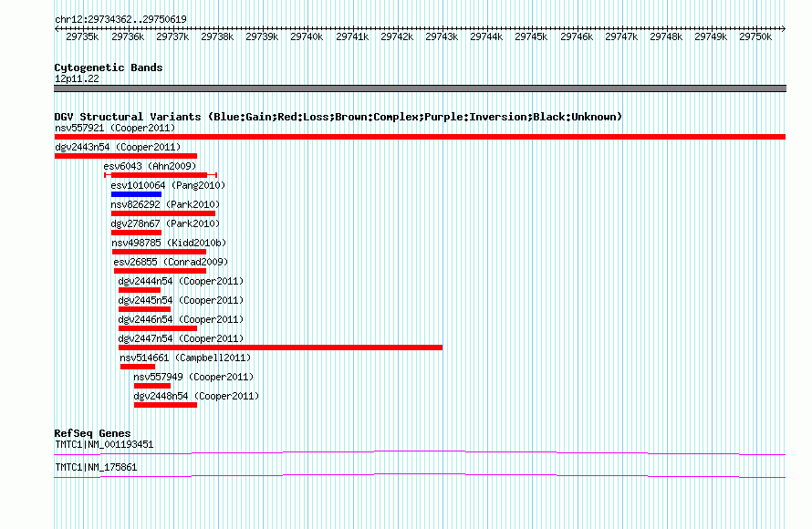812x529 pixels.
Task: Open esv6043 (Ahn2009) variant label
Action: point(151,166)
